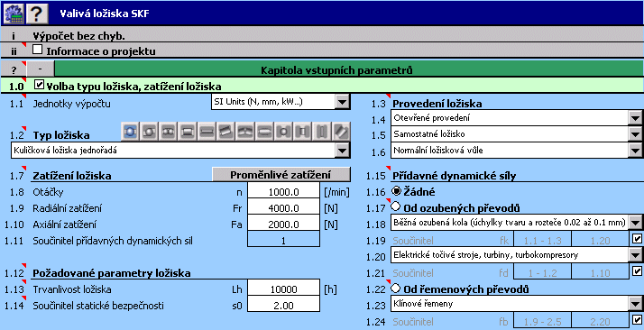Viewport: 644px width, 330px height.
Task: Click the Trvanlivost ložiska Lh input field
Action: tap(283, 289)
